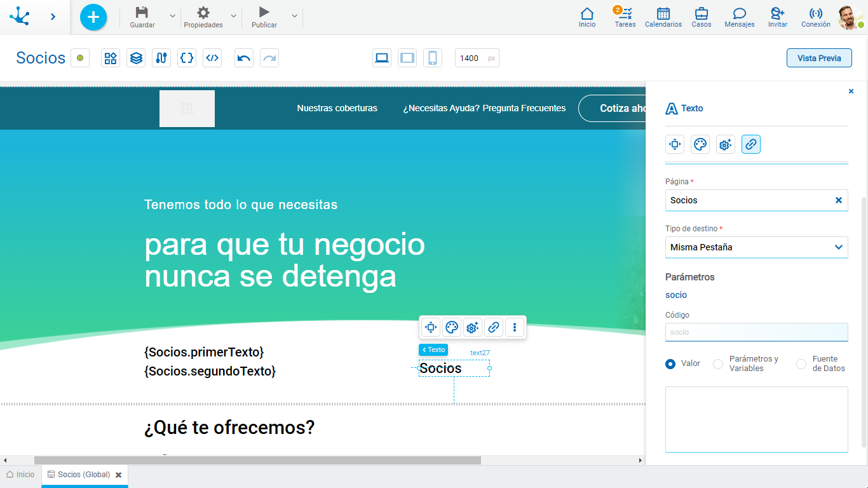Click the floating toolbar link icon

(494, 327)
